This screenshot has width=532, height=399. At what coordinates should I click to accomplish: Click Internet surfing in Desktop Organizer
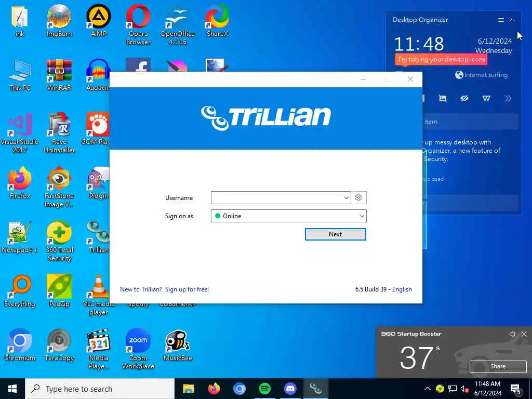[481, 75]
